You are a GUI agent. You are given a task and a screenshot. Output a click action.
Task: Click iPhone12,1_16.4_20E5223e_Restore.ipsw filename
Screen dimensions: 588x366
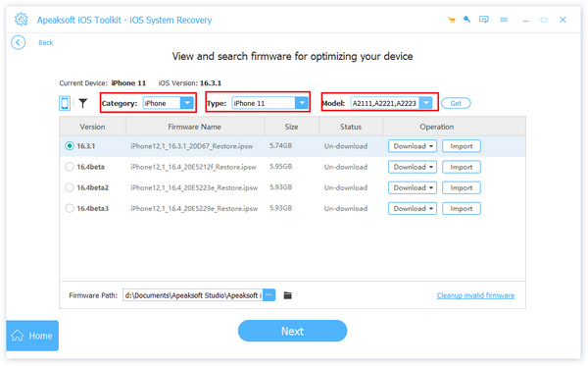click(x=194, y=187)
